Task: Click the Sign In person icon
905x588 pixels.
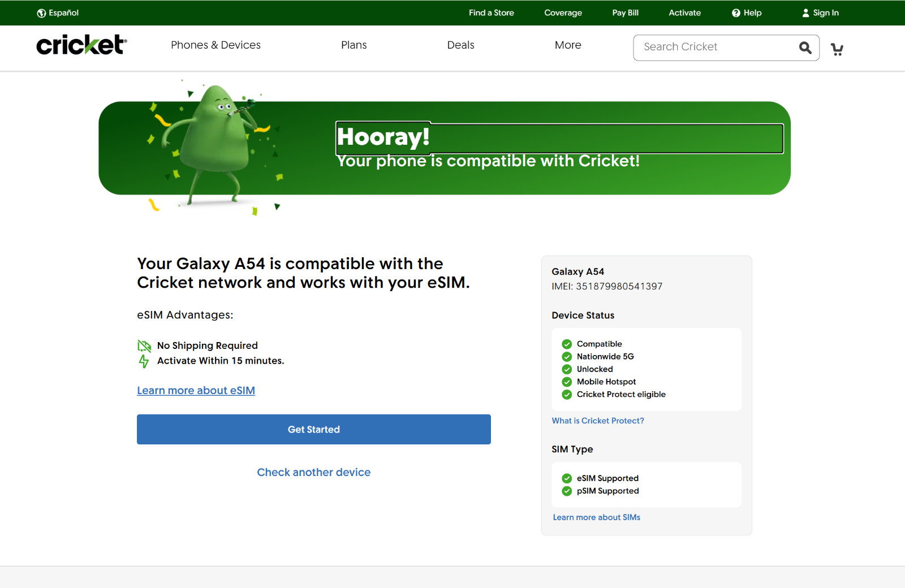Action: [805, 13]
